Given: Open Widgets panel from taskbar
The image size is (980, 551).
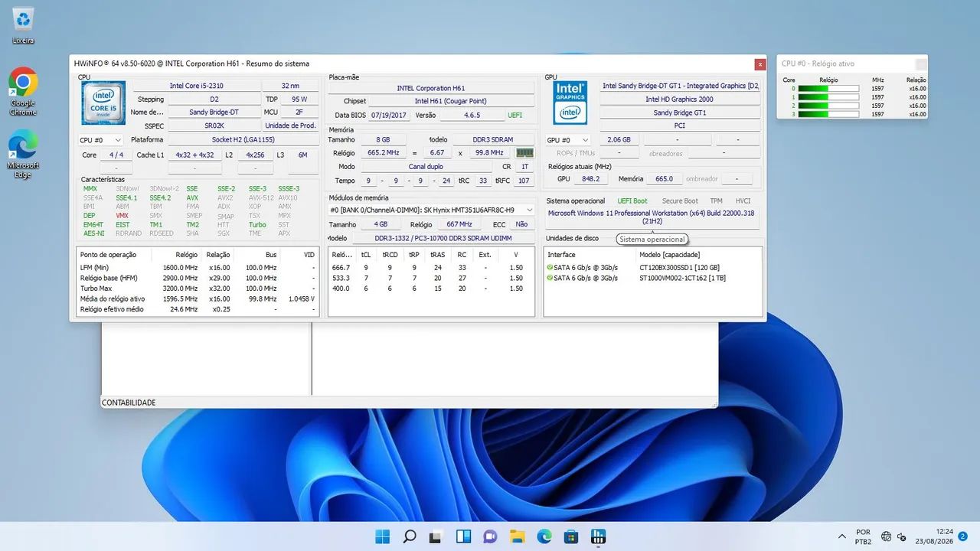Looking at the screenshot, I should click(x=463, y=536).
